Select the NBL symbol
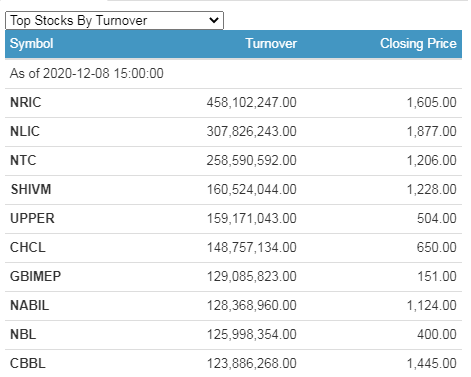The height and width of the screenshot is (377, 471). click(23, 334)
